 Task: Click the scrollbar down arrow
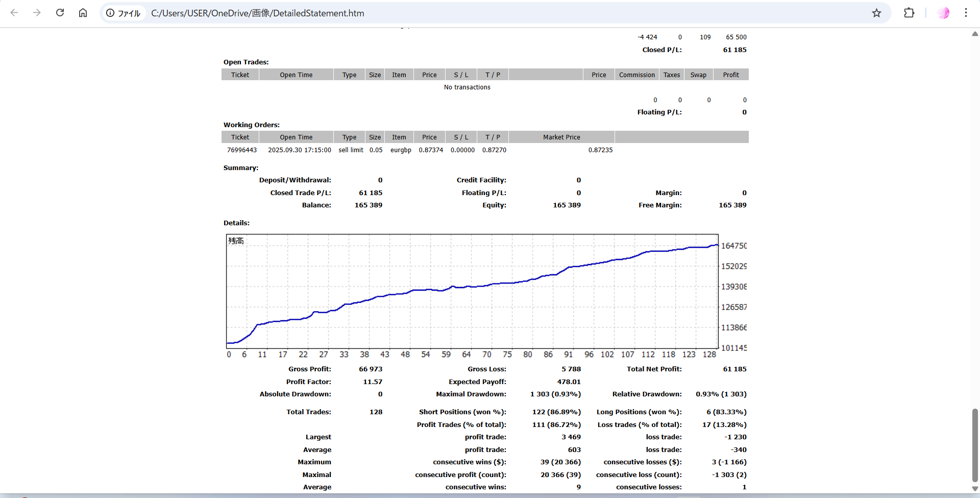[974, 488]
